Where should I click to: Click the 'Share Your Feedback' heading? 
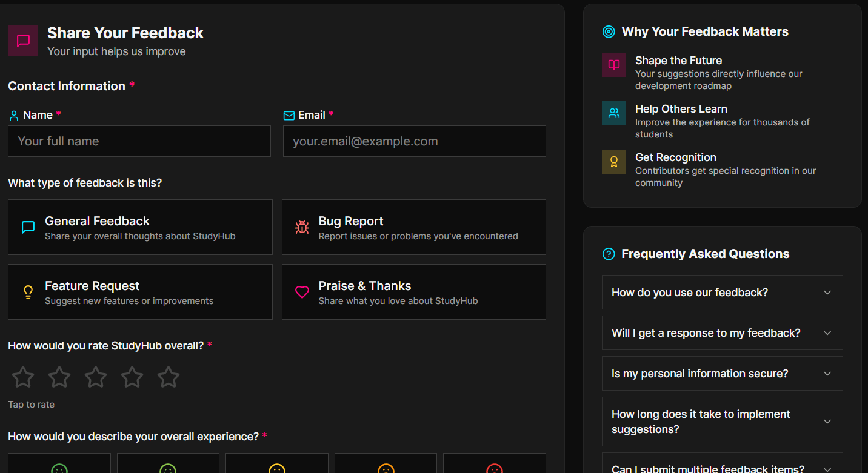click(125, 33)
